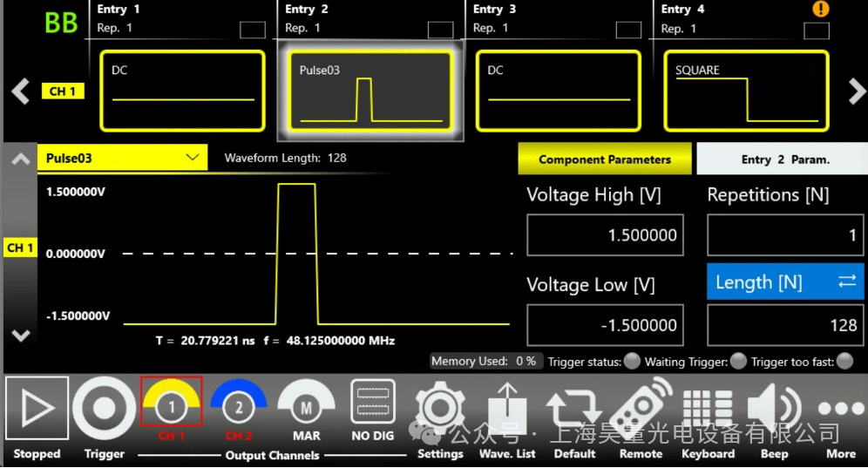
Task: Click the BB logo text
Action: (61, 23)
